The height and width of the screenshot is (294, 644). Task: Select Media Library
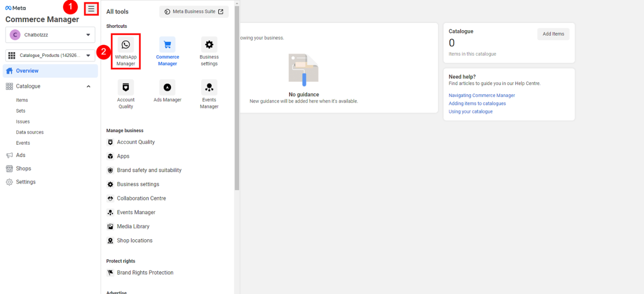[x=133, y=227]
